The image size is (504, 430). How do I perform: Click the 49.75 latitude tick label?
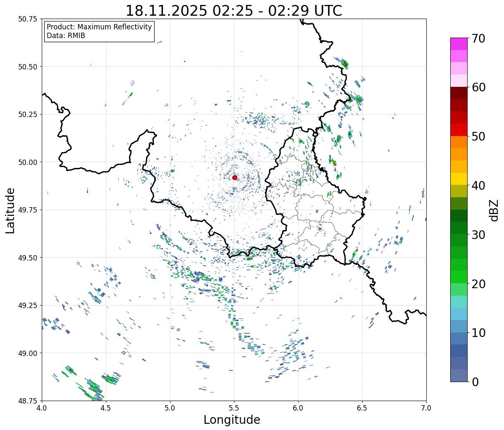coord(28,210)
